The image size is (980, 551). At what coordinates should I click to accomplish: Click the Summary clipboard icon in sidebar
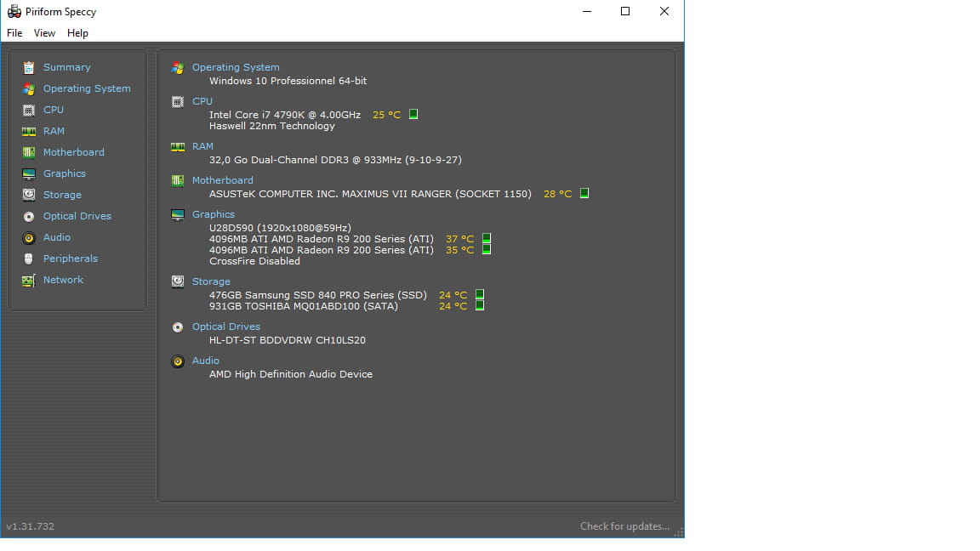coord(29,67)
